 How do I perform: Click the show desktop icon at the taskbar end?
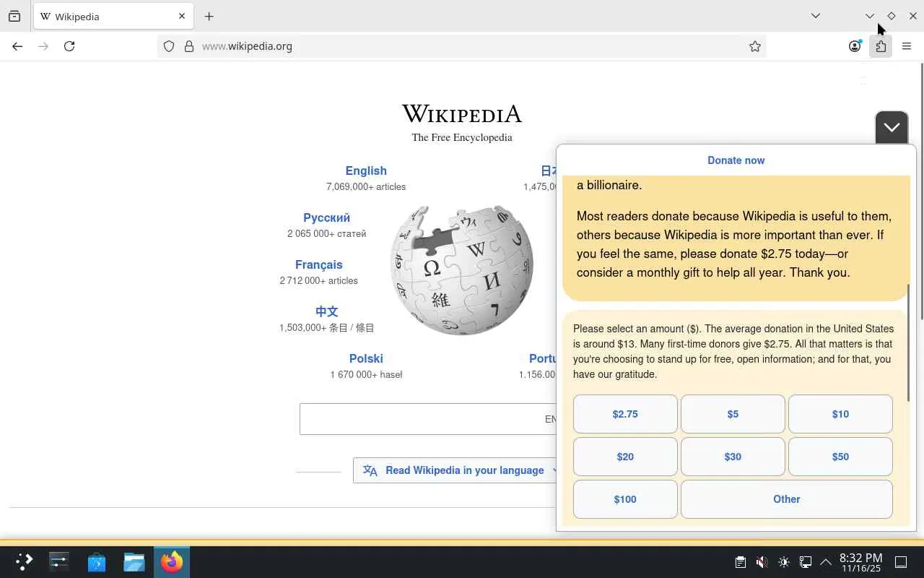click(901, 562)
